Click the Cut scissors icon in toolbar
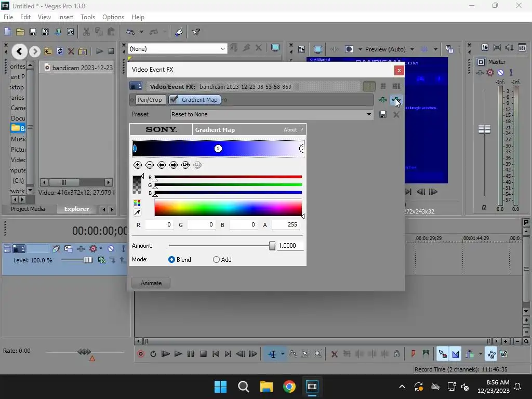Image resolution: width=532 pixels, height=399 pixels. click(87, 32)
